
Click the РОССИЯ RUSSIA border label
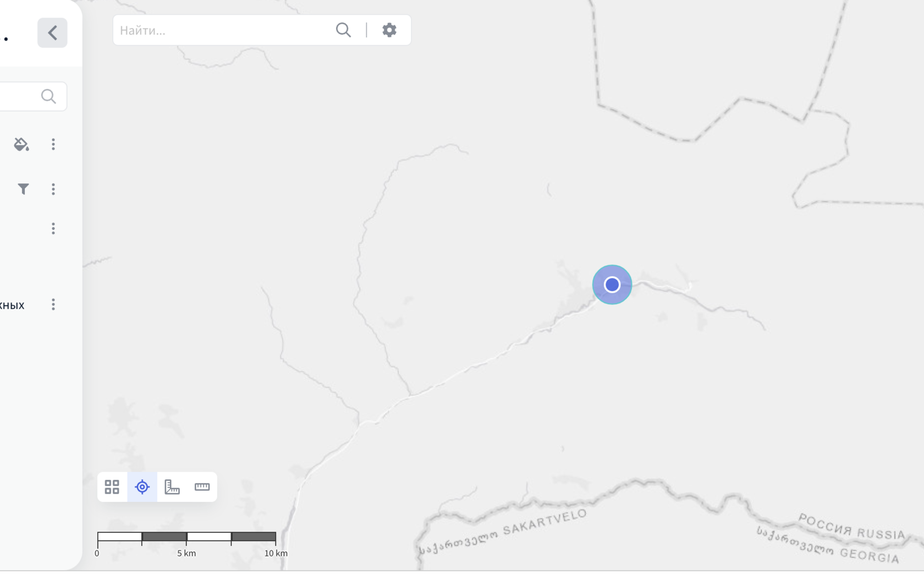(x=851, y=527)
